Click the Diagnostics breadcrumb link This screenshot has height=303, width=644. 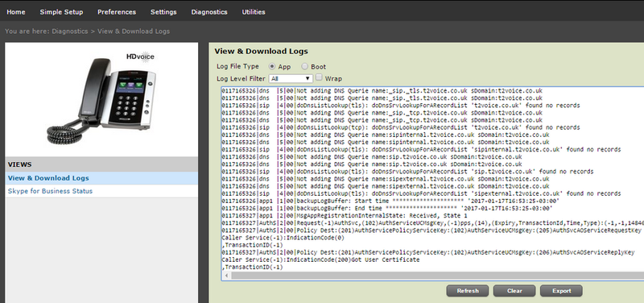(70, 31)
